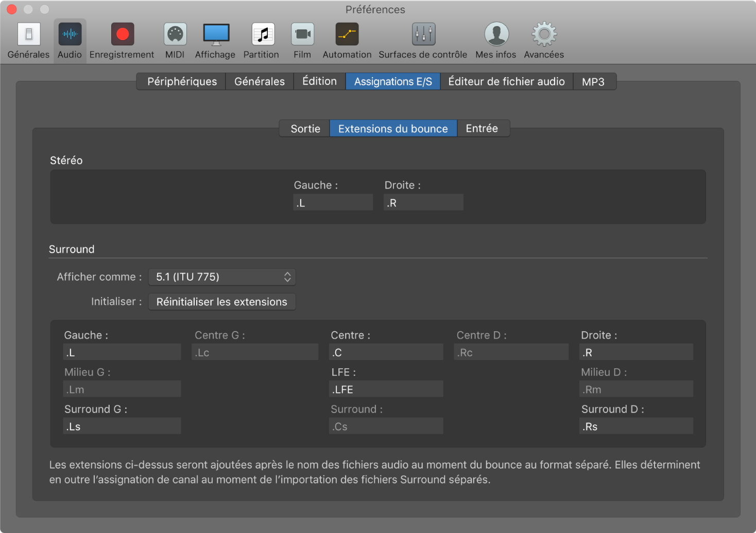Click the Milieu G .Lm field
The width and height of the screenshot is (756, 533).
122,389
